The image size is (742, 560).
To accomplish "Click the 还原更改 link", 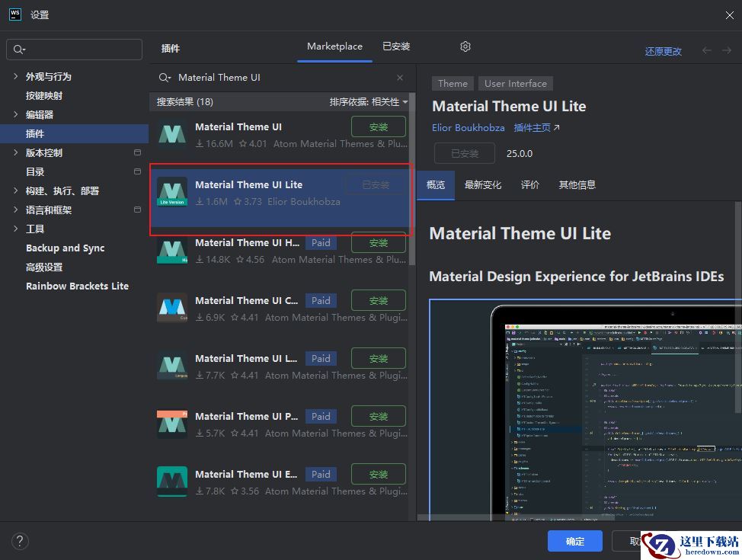I will pos(663,51).
